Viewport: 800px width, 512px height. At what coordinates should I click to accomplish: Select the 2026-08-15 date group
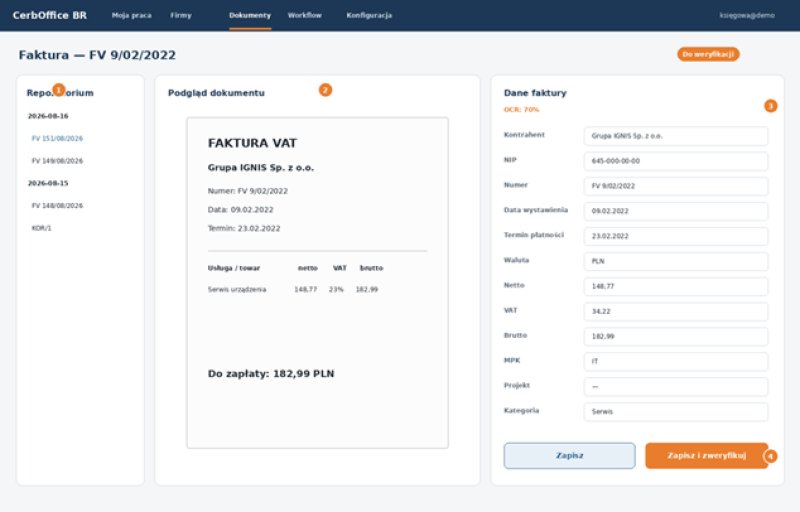coord(48,183)
